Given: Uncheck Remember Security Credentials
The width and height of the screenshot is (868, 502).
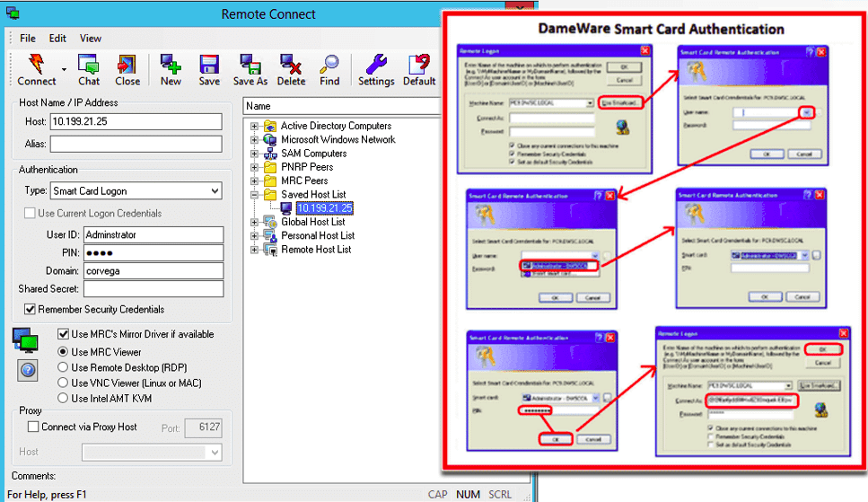Looking at the screenshot, I should (x=30, y=309).
